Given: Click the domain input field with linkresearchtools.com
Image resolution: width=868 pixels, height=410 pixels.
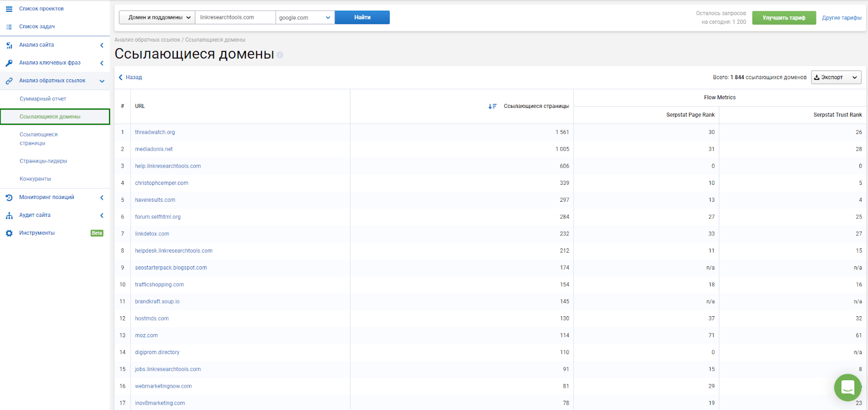Looking at the screenshot, I should [x=235, y=17].
